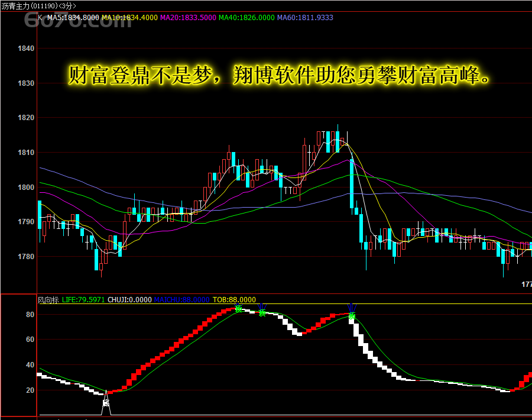Screen dimensions: 532x420
Task: Click the rightmost green 顶 top signal marker
Action: [x=352, y=316]
